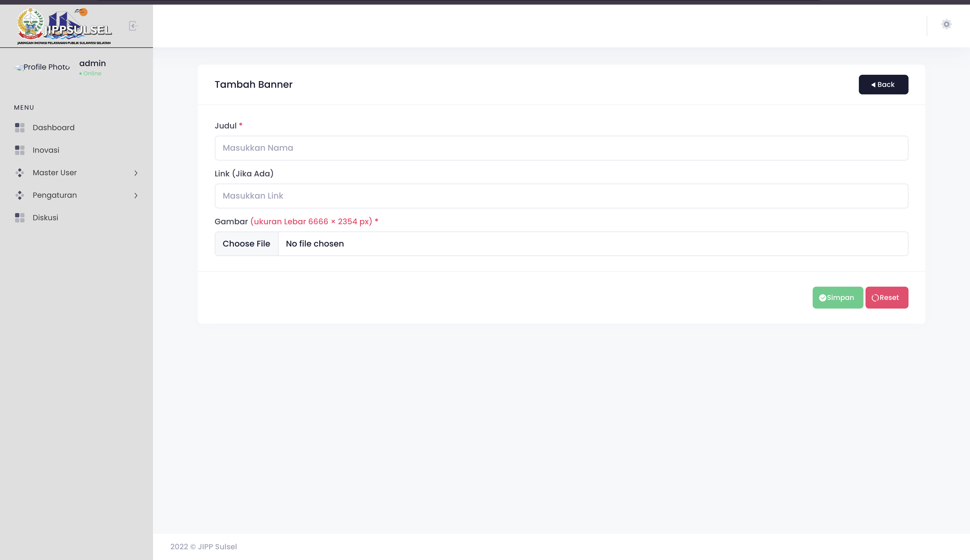970x560 pixels.
Task: Click the JIPP Sulsel logo
Action: click(x=64, y=26)
